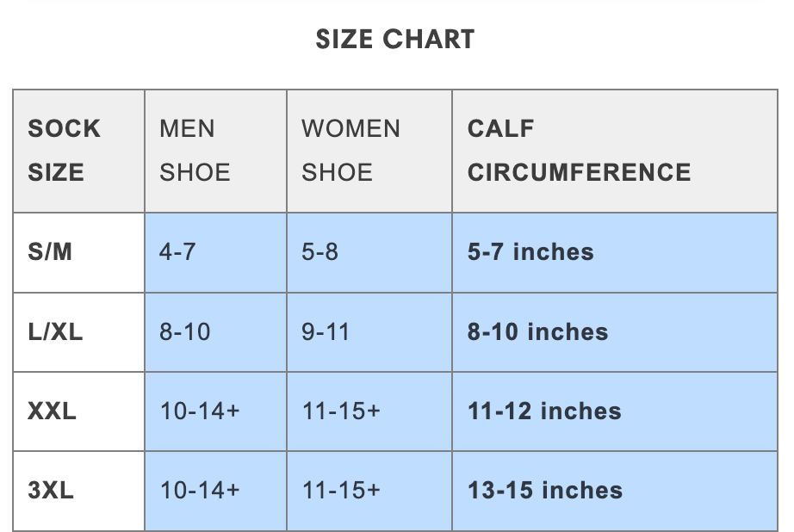Click men shoe 10-14+ in 3XL row

[x=200, y=491]
